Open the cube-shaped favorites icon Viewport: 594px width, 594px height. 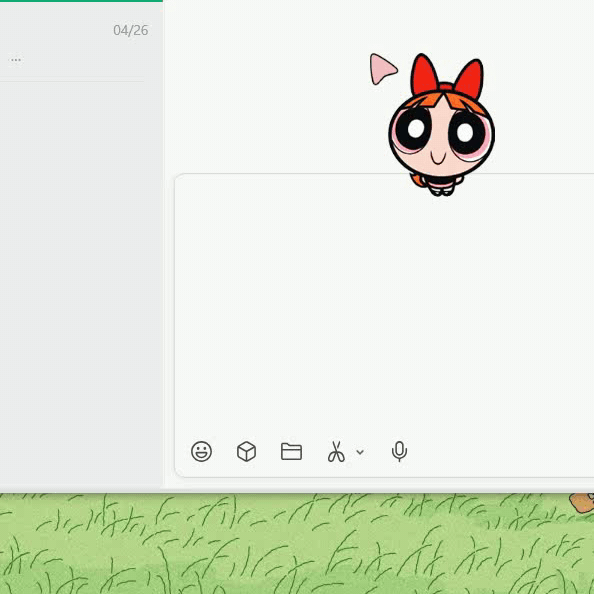coord(246,451)
